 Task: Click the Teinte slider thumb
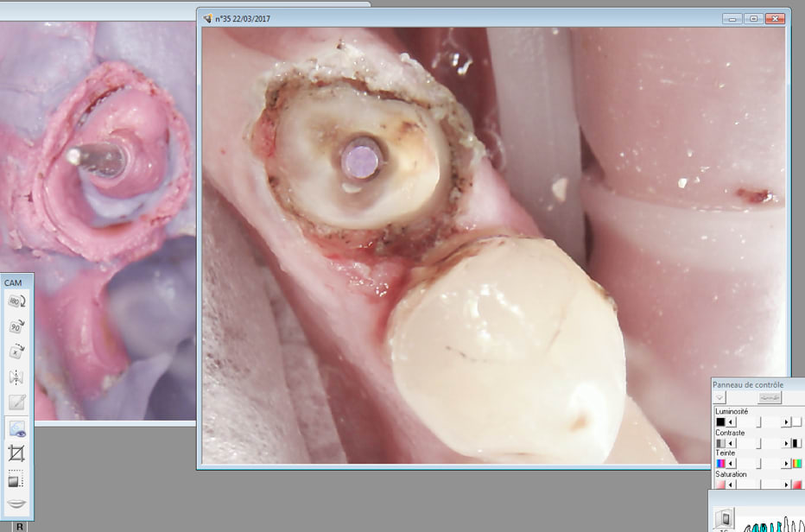point(759,464)
